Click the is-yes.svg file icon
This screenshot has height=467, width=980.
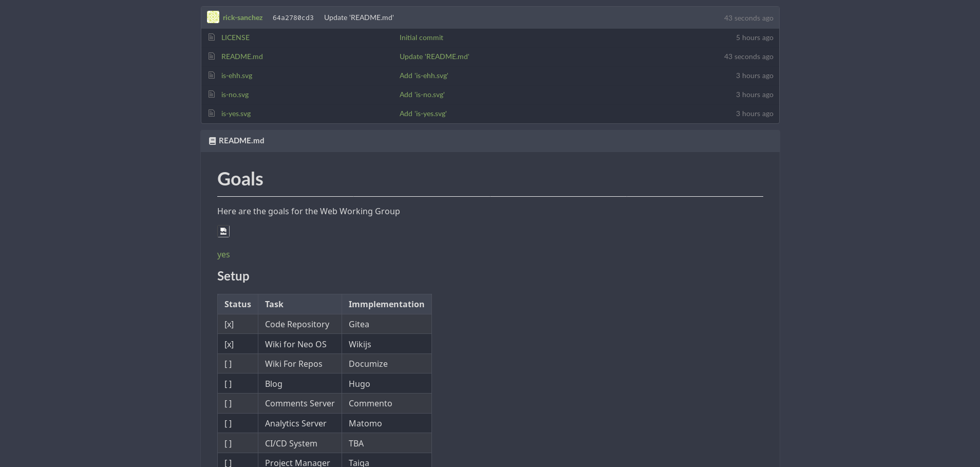[x=211, y=113]
